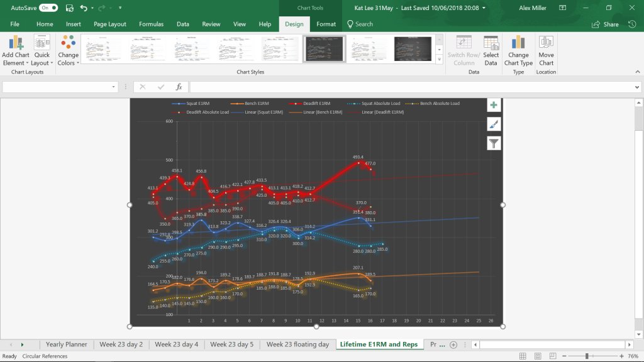Image resolution: width=644 pixels, height=362 pixels.
Task: Switch to Page Break Preview view
Action: [553, 356]
